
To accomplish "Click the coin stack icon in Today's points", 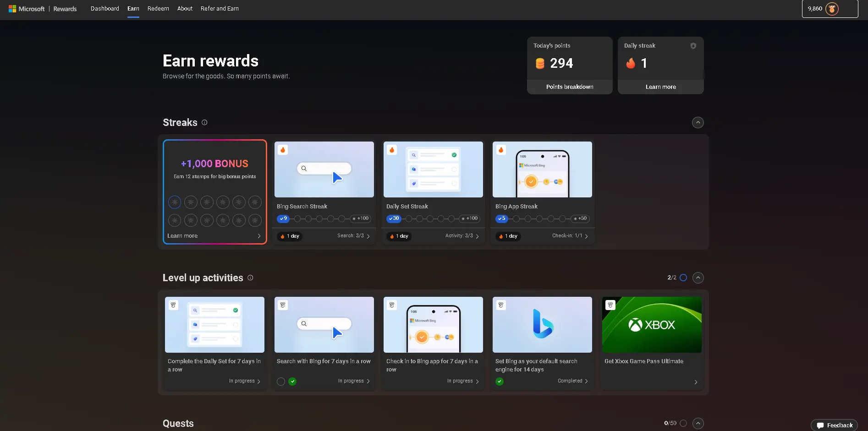I will click(540, 63).
